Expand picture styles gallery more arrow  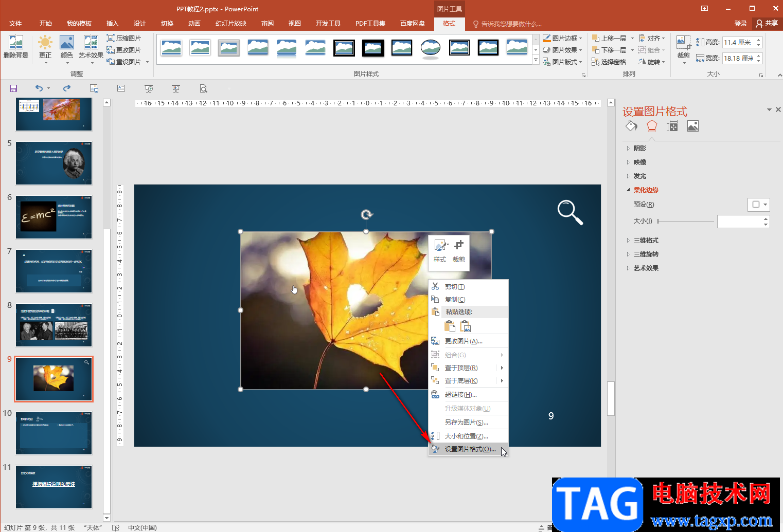(536, 61)
